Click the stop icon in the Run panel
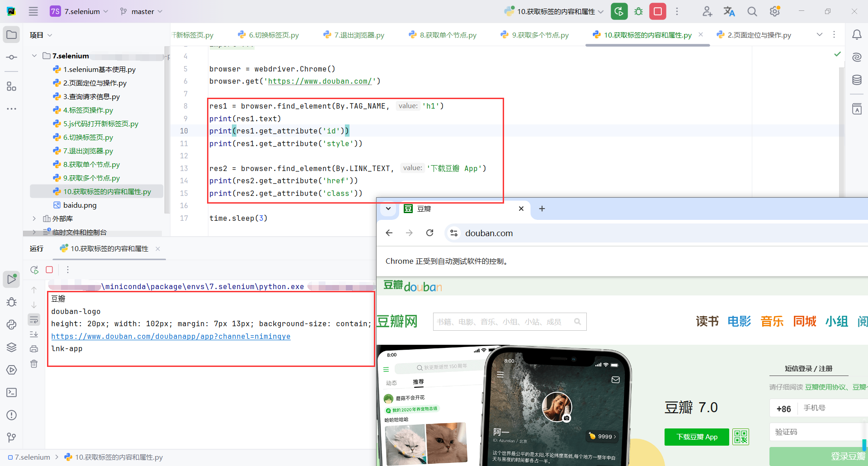This screenshot has height=466, width=868. coord(49,270)
